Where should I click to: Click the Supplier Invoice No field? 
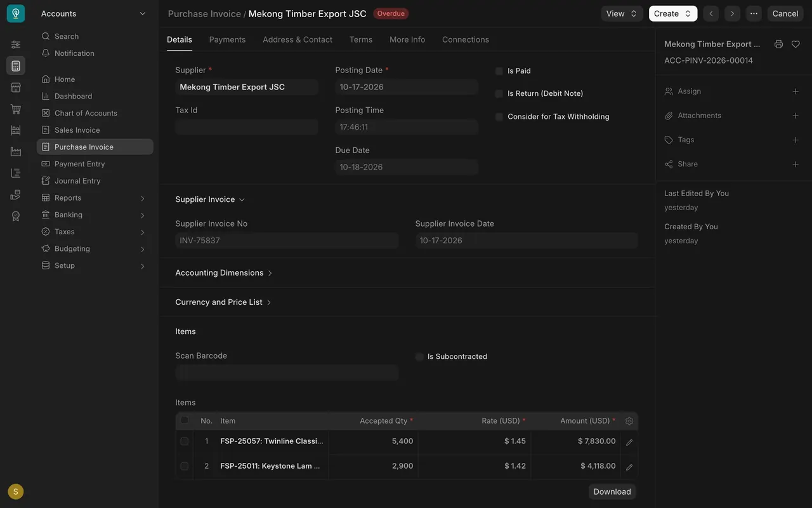287,241
